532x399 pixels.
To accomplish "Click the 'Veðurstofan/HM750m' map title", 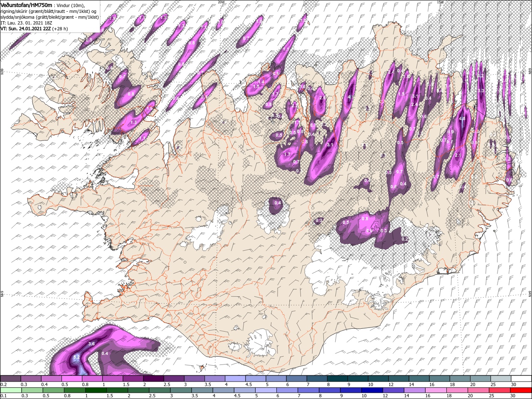I will pyautogui.click(x=27, y=5).
